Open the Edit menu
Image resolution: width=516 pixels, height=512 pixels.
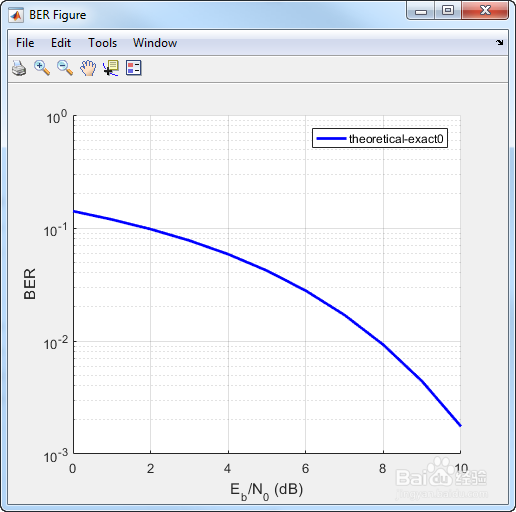(61, 43)
